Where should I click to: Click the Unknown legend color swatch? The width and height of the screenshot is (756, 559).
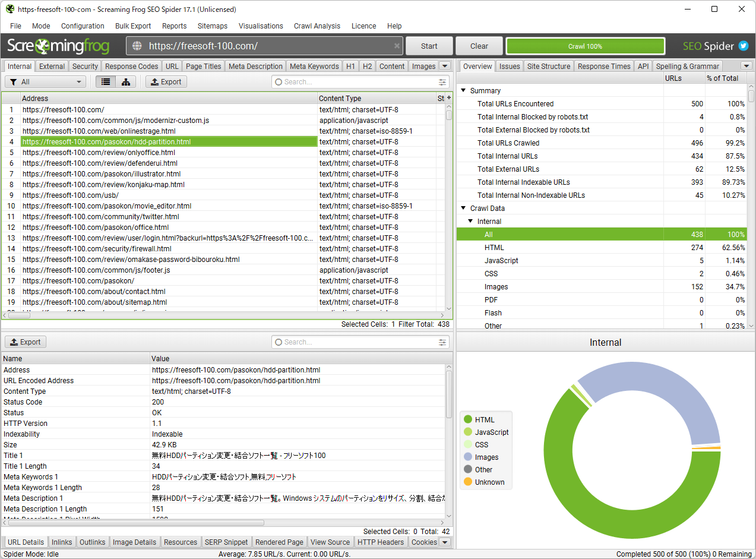click(468, 482)
